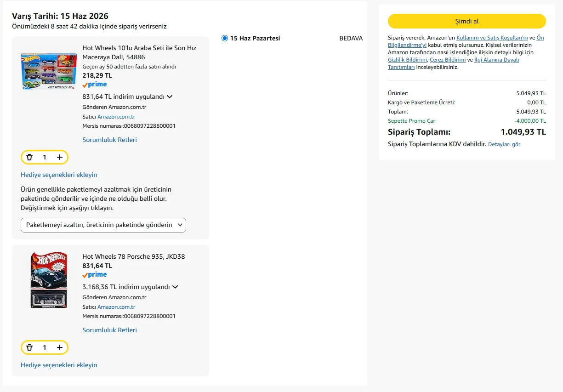Viewport: 563px width, 392px height.
Task: Click the Mersis numarası text under 10'lu Araba Seti
Action: coord(129,126)
